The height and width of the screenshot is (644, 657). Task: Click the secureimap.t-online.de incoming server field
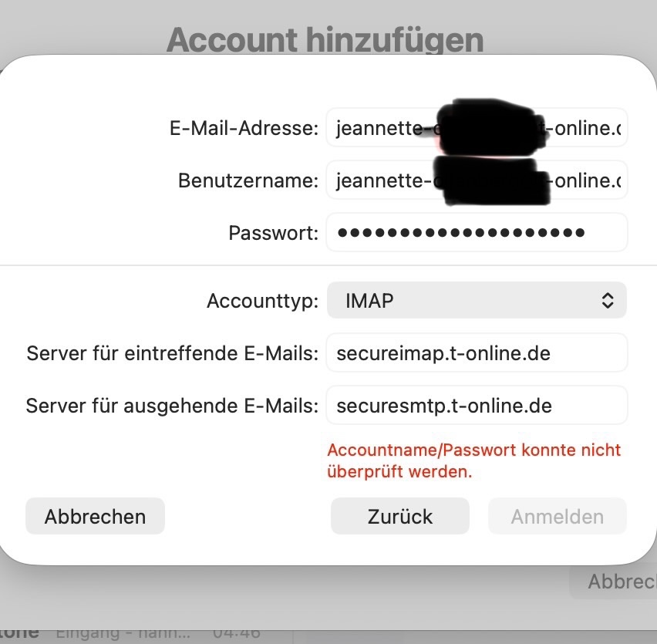point(476,353)
